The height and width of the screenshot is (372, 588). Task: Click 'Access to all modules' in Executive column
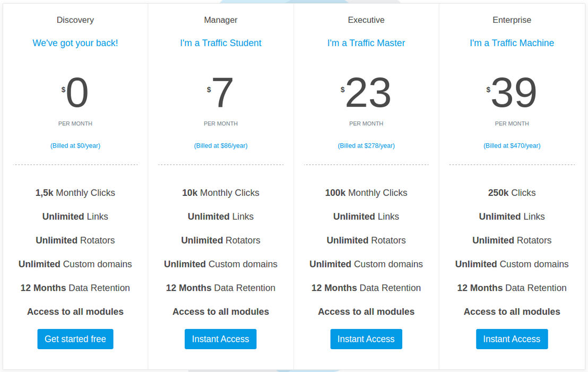pos(366,312)
